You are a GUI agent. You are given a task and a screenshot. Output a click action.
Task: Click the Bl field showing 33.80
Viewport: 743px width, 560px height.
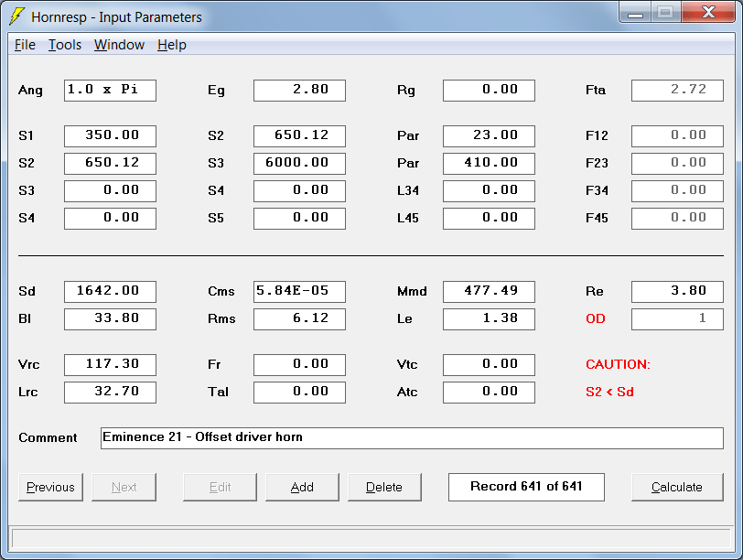click(110, 318)
